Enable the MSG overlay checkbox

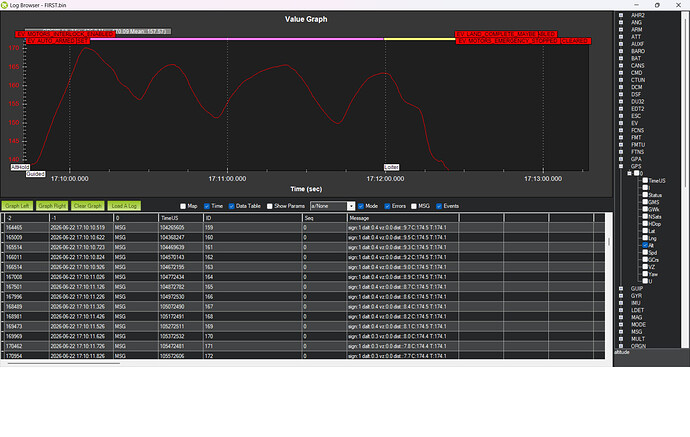tap(414, 206)
